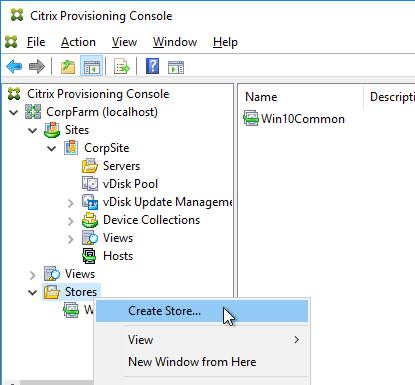Expand the vDisk Update Management node
This screenshot has height=385, width=415.
pyautogui.click(x=71, y=203)
